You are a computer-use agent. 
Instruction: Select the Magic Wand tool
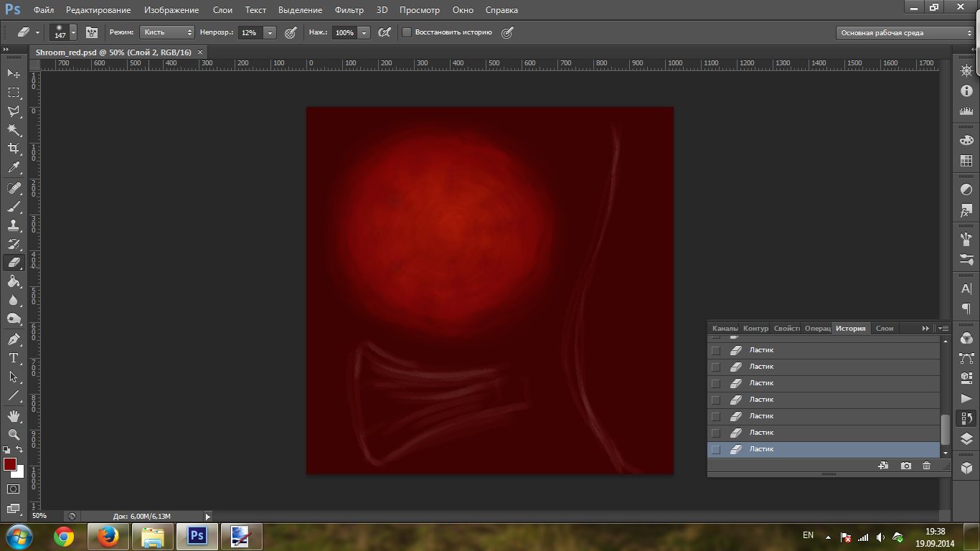pyautogui.click(x=14, y=130)
